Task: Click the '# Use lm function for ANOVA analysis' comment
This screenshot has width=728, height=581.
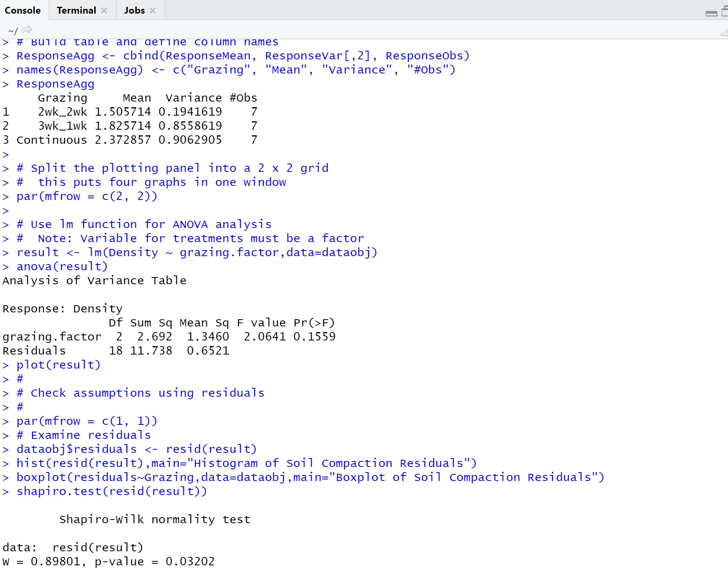Action: pos(144,224)
